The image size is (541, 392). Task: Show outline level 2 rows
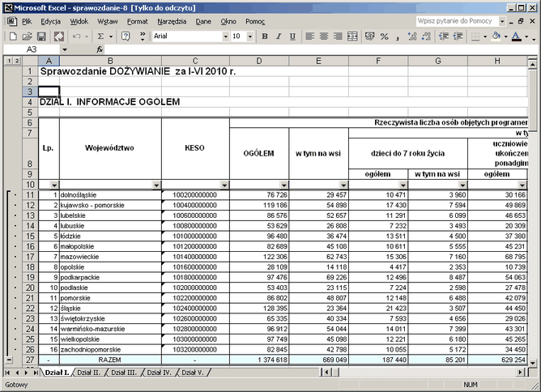[x=16, y=62]
